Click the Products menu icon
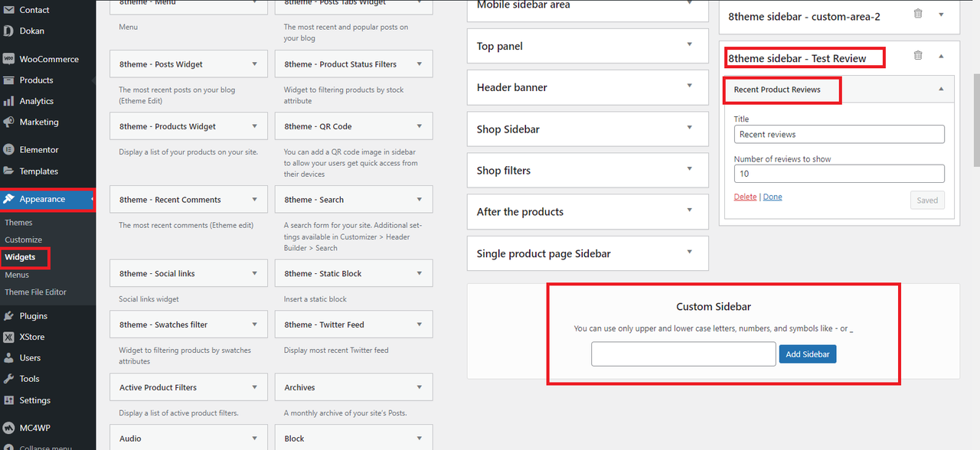Screen dimensions: 980x450 [x=8, y=80]
